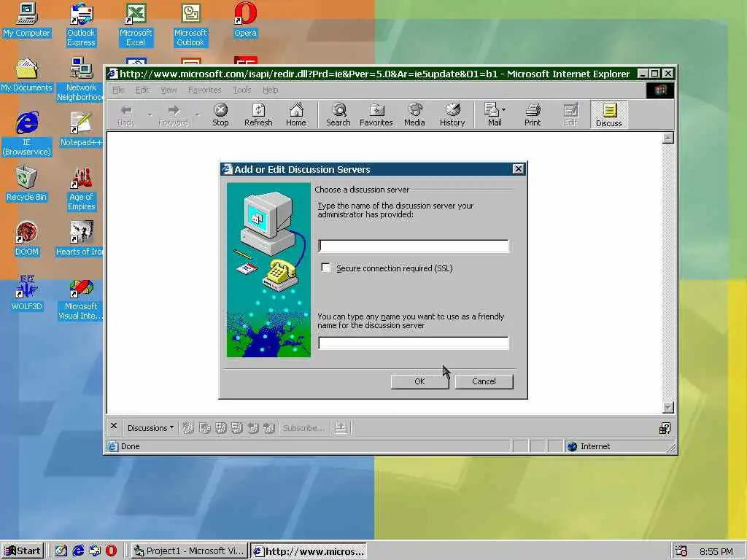The width and height of the screenshot is (747, 560).
Task: Click the 8:55 PM clock
Action: coord(716,551)
